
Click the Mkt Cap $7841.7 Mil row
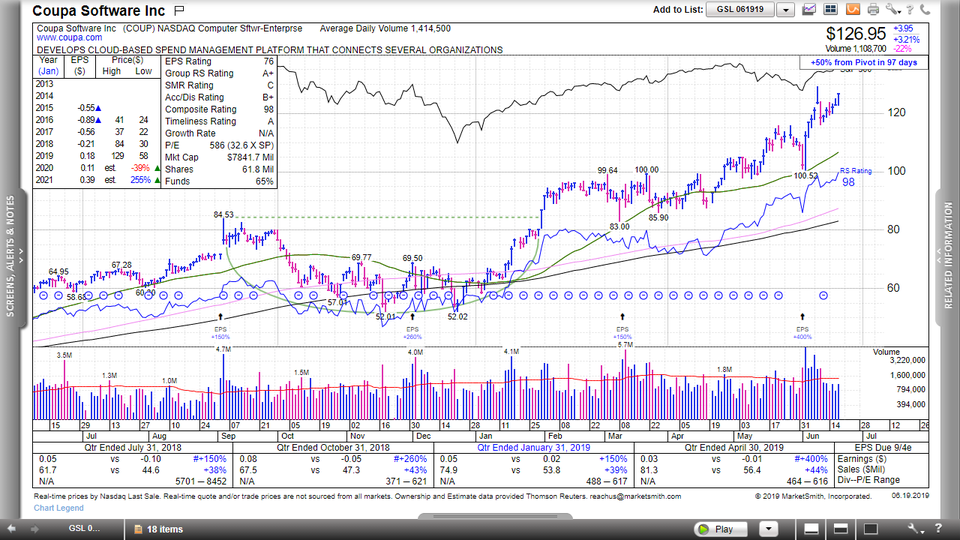coord(219,157)
